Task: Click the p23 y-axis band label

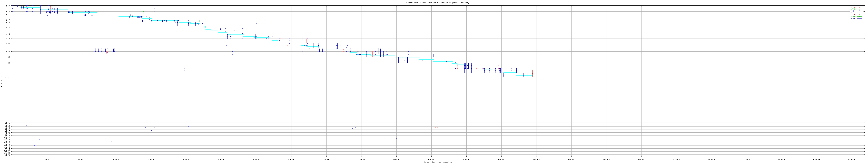Action: [x=8, y=6]
